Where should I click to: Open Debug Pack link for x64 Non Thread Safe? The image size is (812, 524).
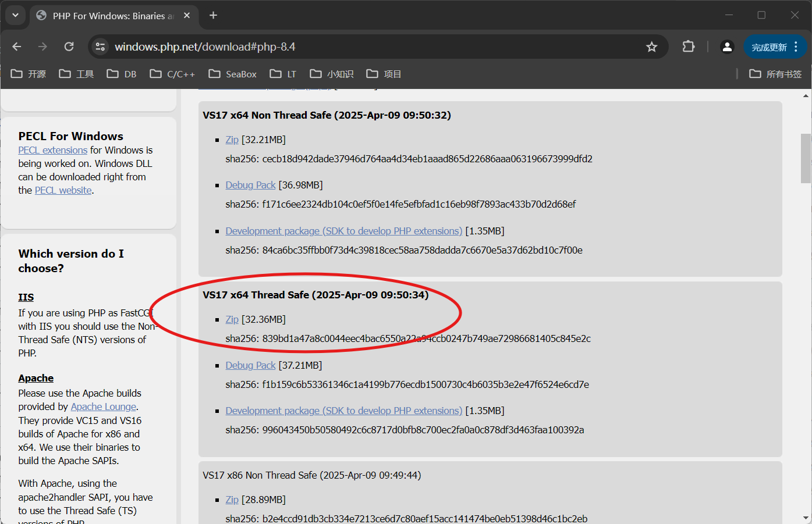point(250,185)
